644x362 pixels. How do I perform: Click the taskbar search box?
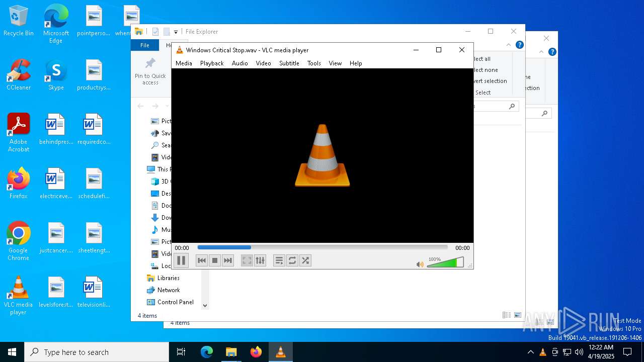point(97,352)
